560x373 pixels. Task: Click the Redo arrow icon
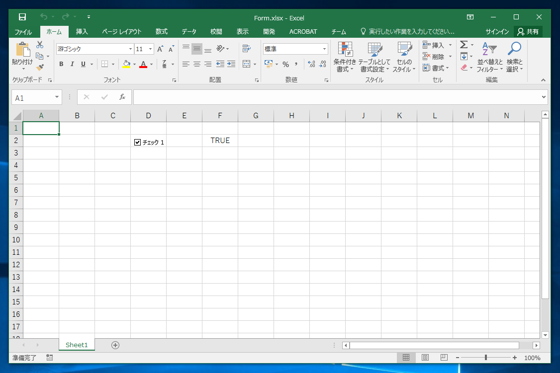pos(65,17)
